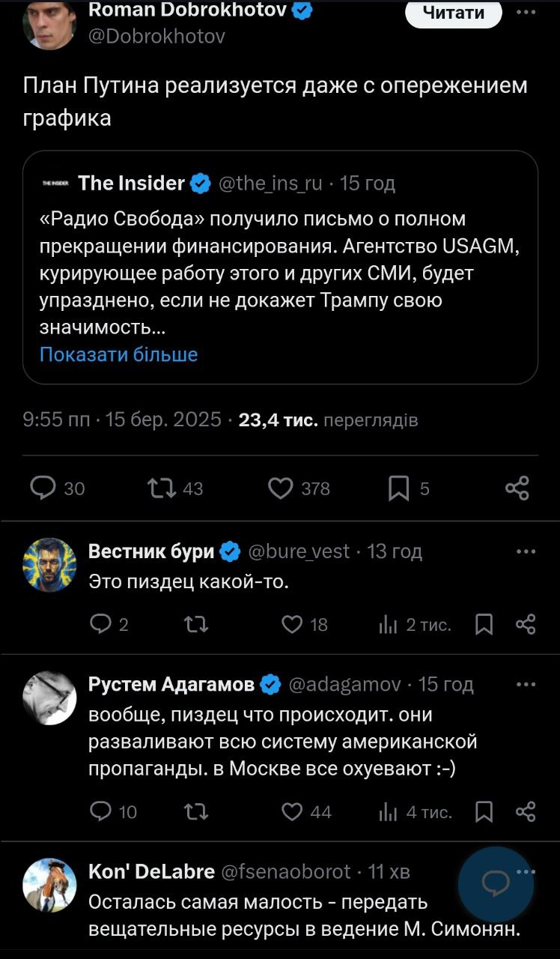Reply to the main tweet

click(43, 488)
